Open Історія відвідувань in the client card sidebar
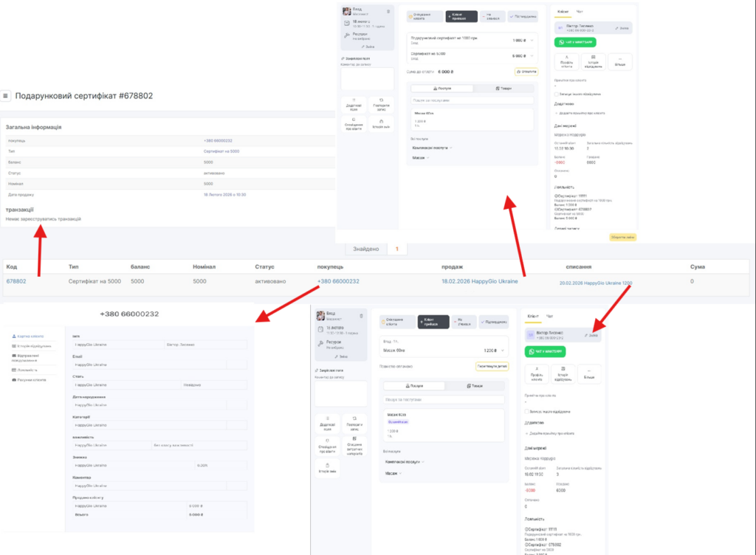Viewport: 756px width, 555px height. tap(32, 345)
